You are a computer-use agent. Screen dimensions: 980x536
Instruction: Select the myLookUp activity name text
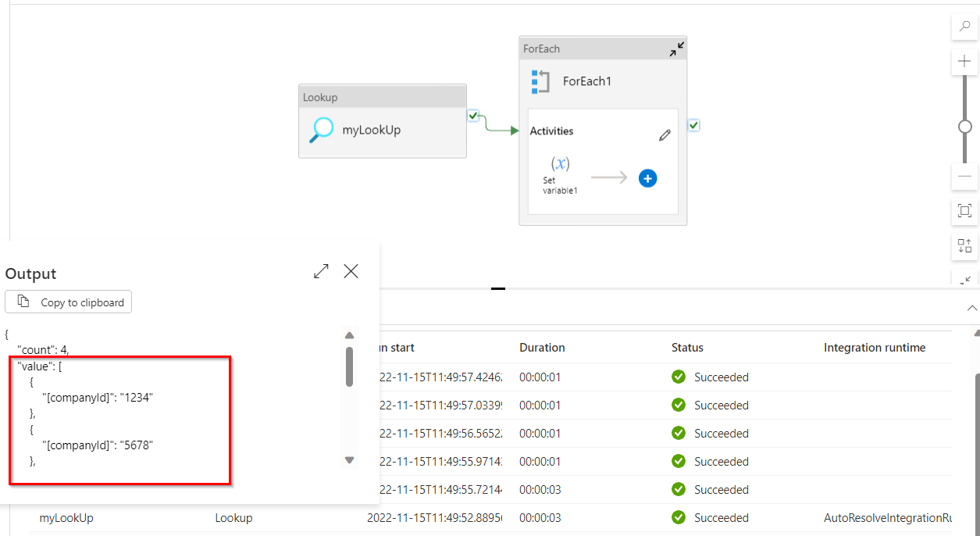point(372,130)
